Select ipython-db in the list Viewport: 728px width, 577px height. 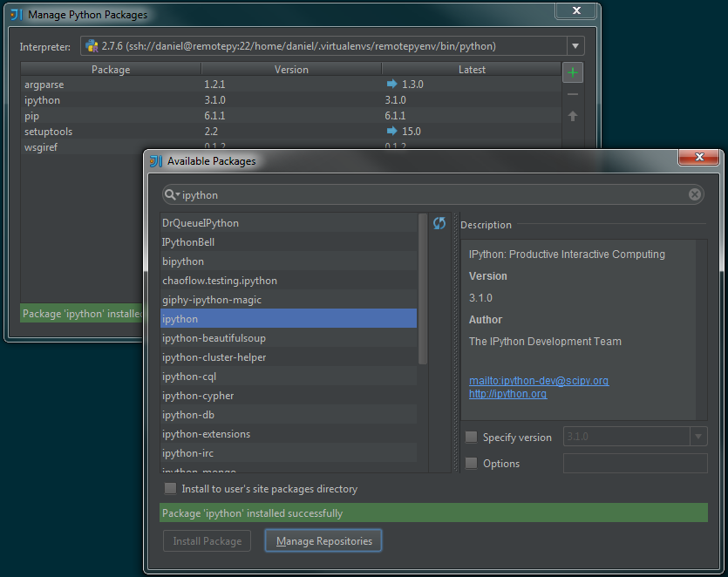(x=289, y=415)
